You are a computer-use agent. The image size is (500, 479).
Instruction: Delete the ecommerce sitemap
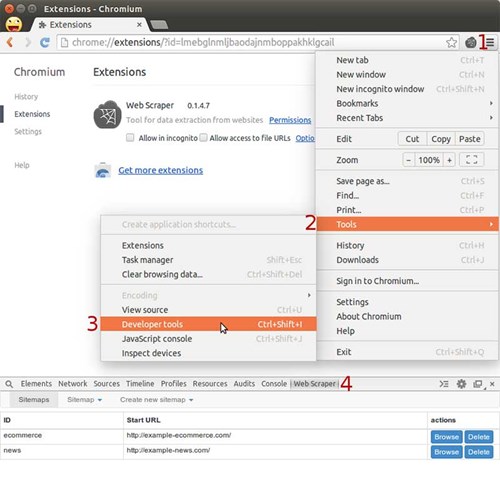point(479,437)
